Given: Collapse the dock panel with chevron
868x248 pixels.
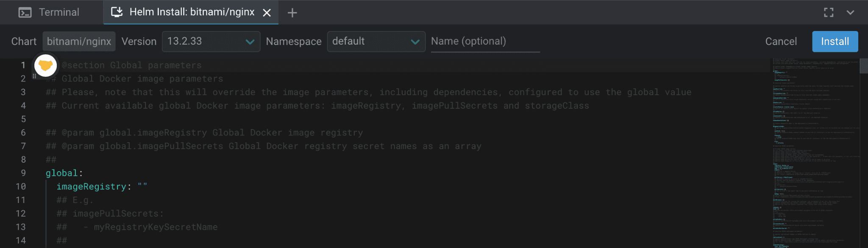Looking at the screenshot, I should (850, 12).
